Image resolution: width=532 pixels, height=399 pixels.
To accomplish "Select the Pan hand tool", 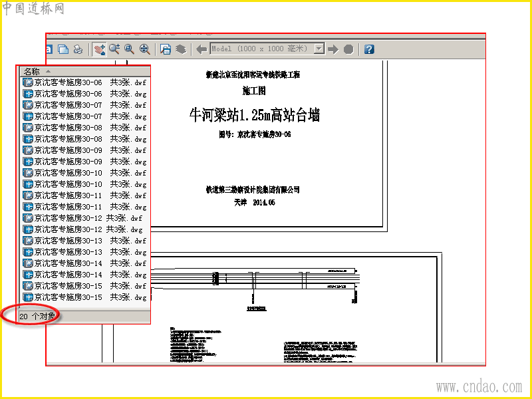I will 99,49.
